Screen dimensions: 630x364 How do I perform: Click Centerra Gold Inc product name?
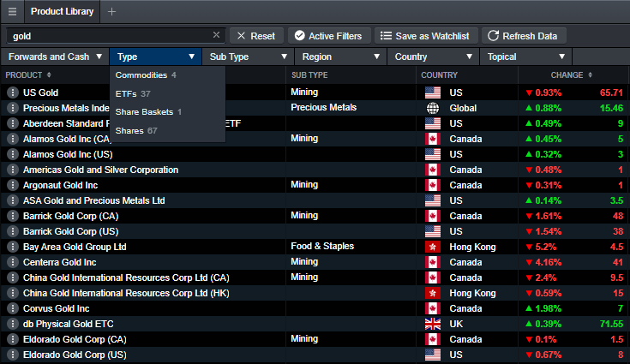pos(59,262)
